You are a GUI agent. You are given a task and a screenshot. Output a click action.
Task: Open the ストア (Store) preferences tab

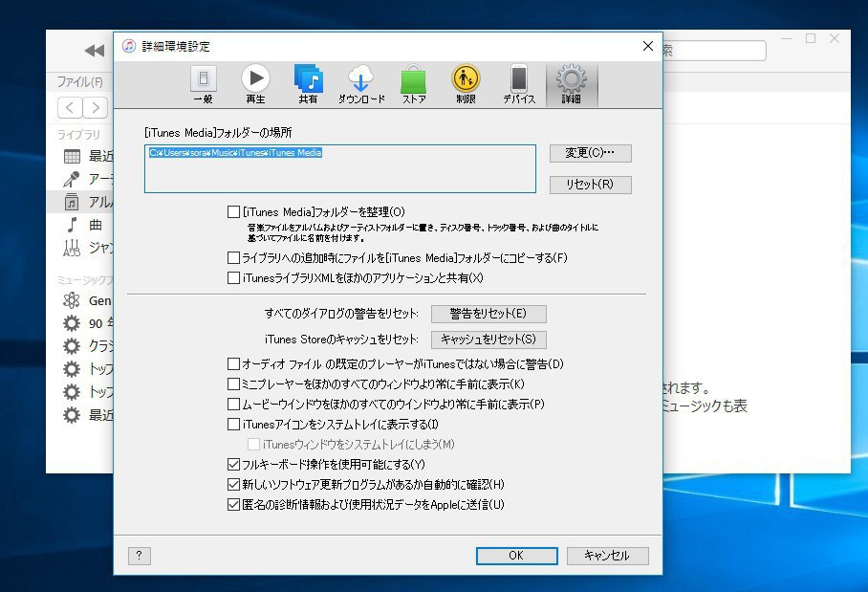pyautogui.click(x=414, y=84)
